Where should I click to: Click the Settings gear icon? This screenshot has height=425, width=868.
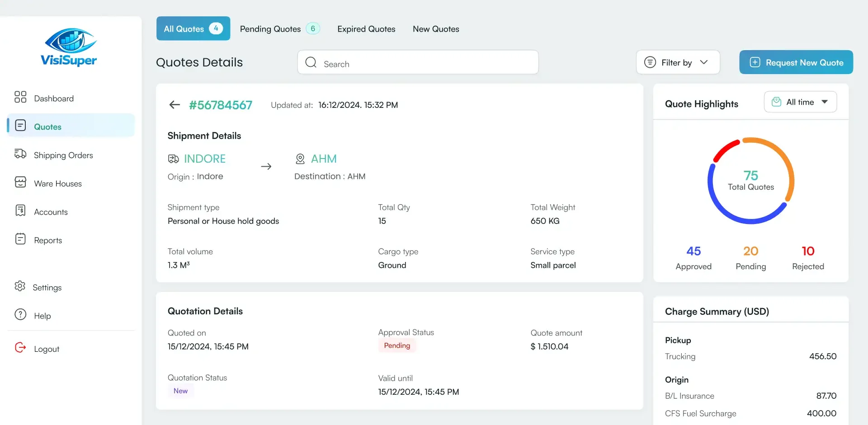point(20,286)
